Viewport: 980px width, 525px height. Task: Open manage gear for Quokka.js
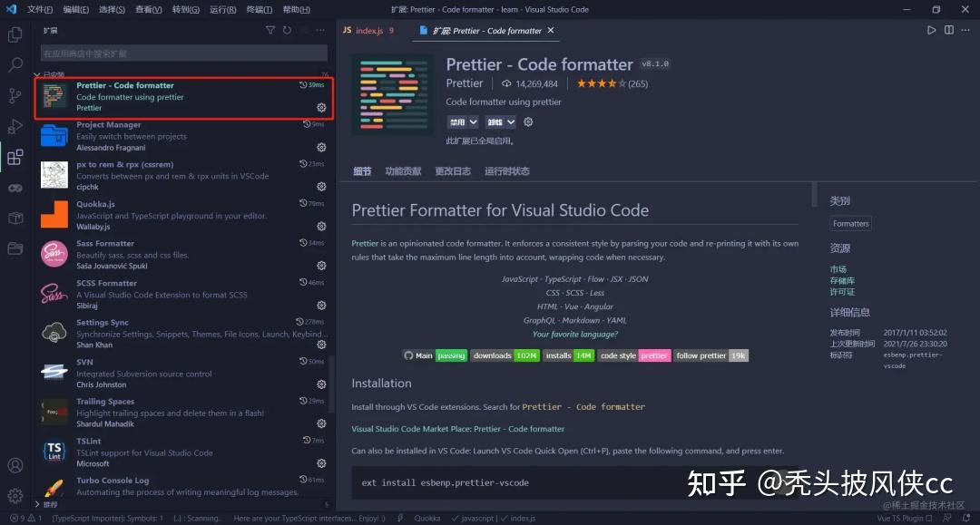(x=321, y=226)
